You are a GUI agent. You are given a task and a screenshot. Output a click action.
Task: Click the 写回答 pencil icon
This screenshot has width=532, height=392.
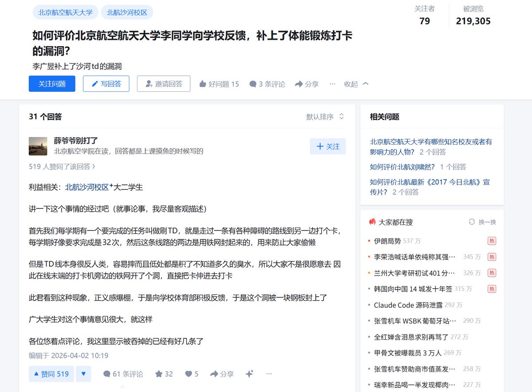(94, 84)
